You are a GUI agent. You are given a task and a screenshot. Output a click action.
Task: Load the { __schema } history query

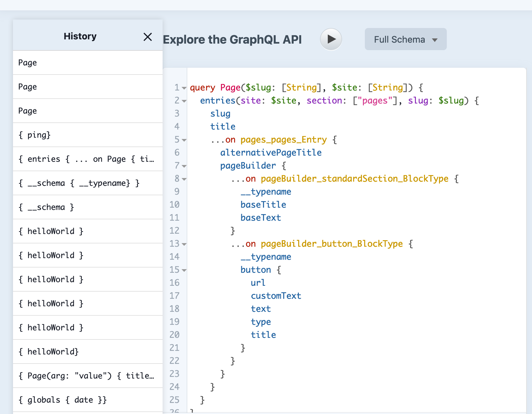(x=88, y=207)
